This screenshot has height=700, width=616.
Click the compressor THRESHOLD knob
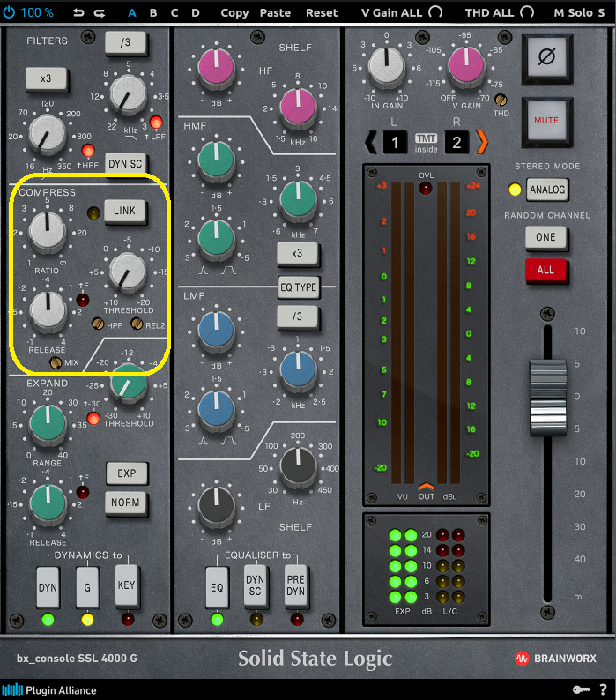[x=128, y=272]
